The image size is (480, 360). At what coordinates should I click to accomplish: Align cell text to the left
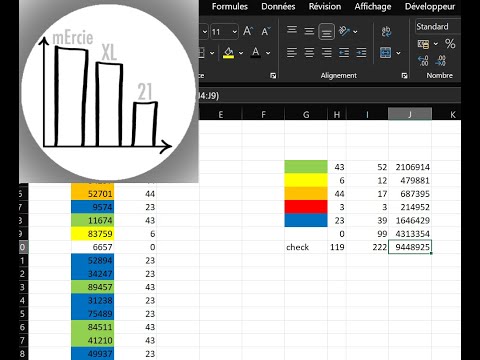pyautogui.click(x=292, y=52)
